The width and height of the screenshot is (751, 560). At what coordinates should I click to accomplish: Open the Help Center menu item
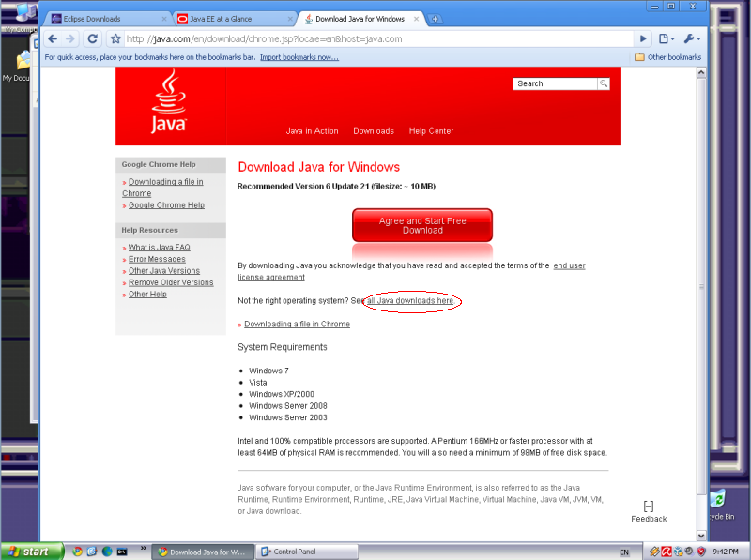431,131
